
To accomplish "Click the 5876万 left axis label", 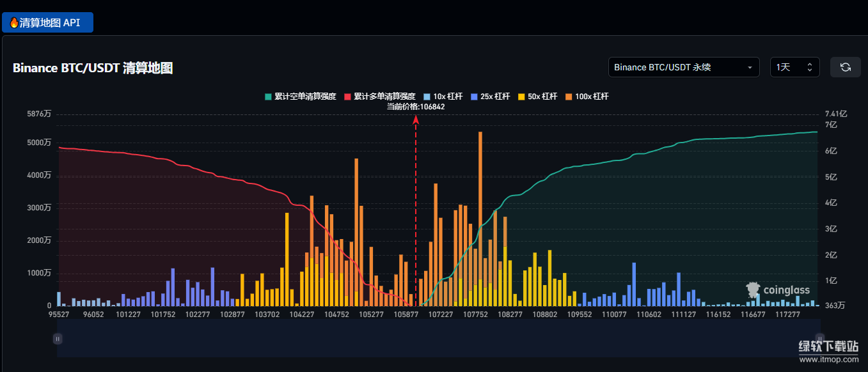I will [x=39, y=114].
